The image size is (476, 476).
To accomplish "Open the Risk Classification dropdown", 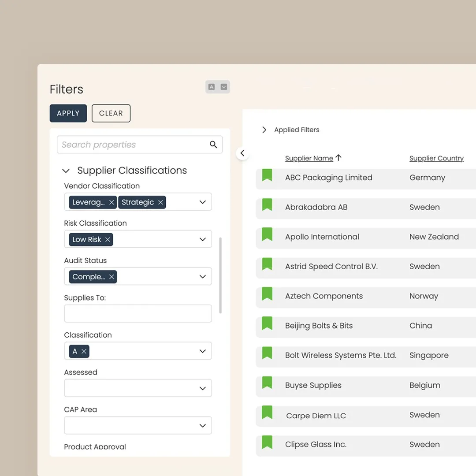I will pyautogui.click(x=202, y=239).
